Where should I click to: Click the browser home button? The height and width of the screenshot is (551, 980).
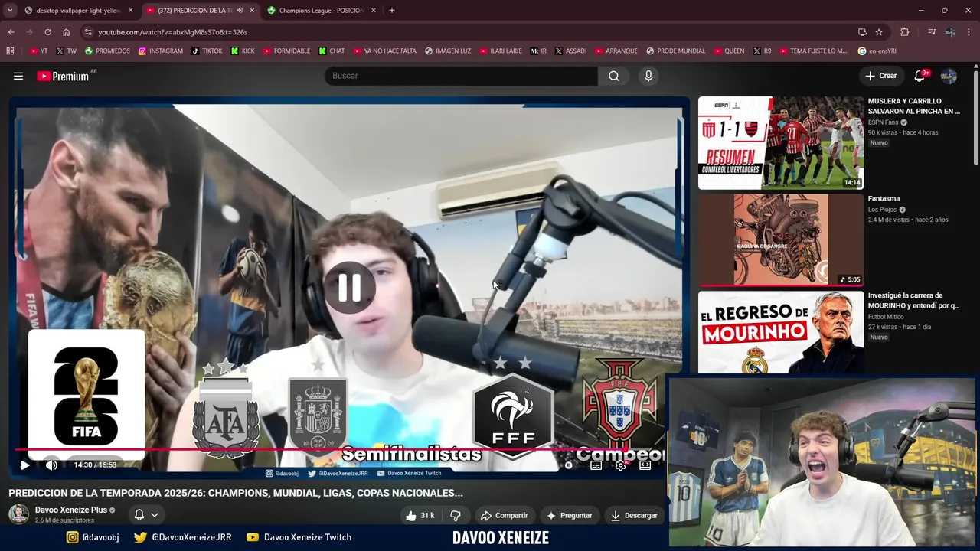pos(67,32)
